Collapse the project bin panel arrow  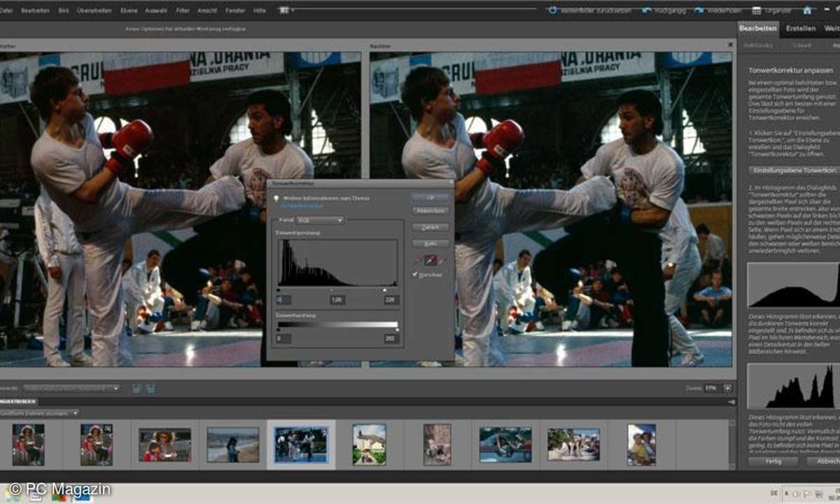[x=732, y=402]
